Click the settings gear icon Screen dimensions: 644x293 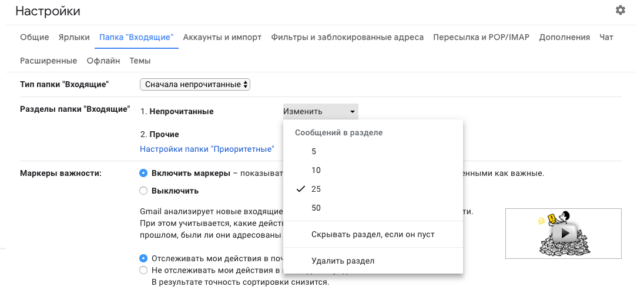pos(620,11)
